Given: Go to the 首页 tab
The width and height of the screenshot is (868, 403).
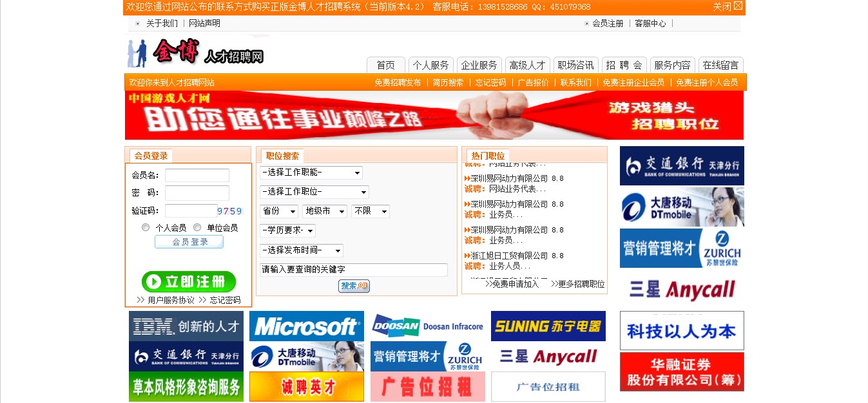Looking at the screenshot, I should click(x=386, y=65).
